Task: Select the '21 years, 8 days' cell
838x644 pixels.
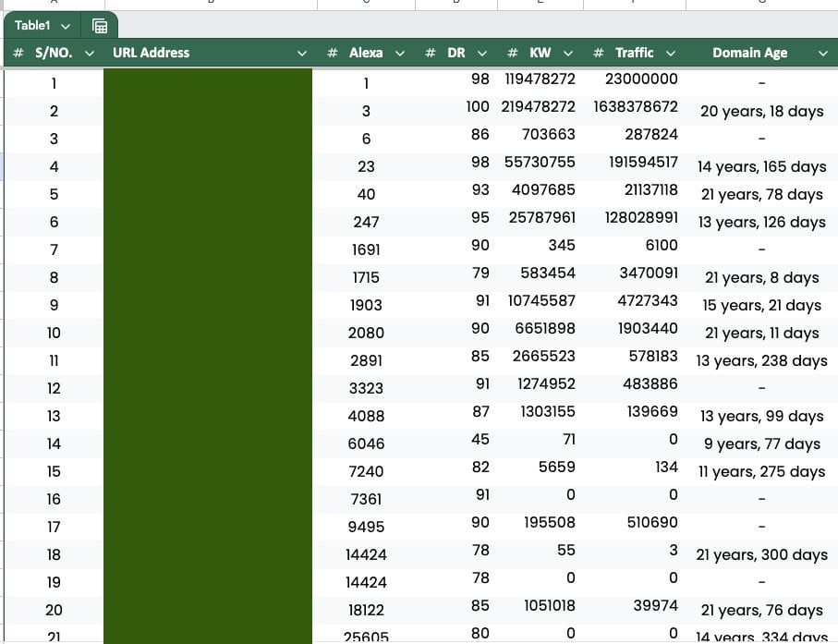Action: point(761,278)
